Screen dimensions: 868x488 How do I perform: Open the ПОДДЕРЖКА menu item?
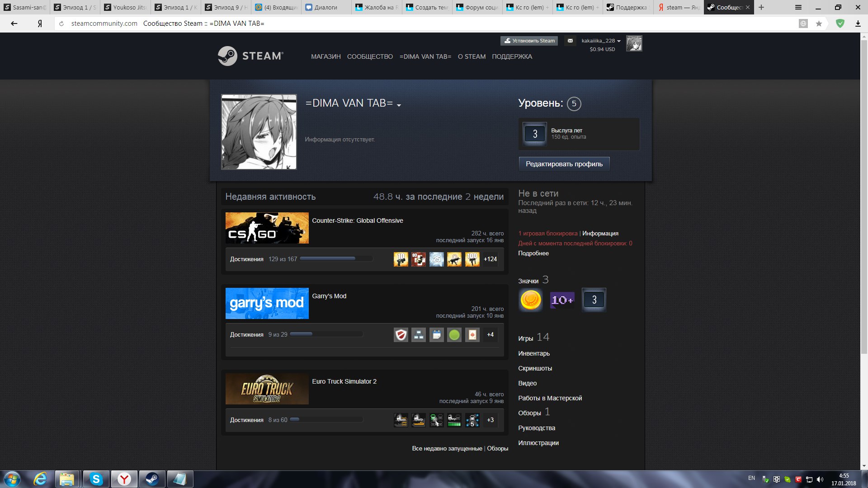(x=512, y=56)
